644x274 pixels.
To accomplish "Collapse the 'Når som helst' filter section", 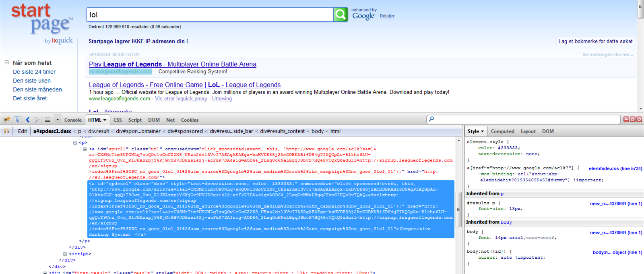I will (6, 62).
